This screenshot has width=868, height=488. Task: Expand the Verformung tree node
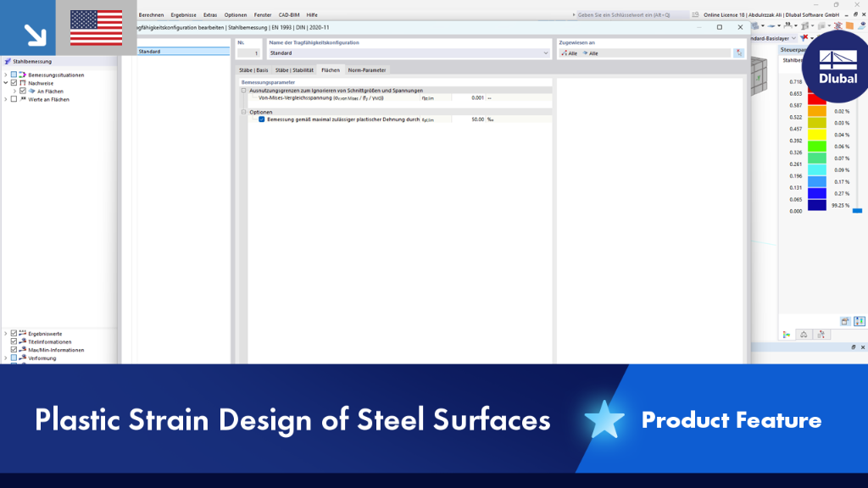tap(6, 358)
